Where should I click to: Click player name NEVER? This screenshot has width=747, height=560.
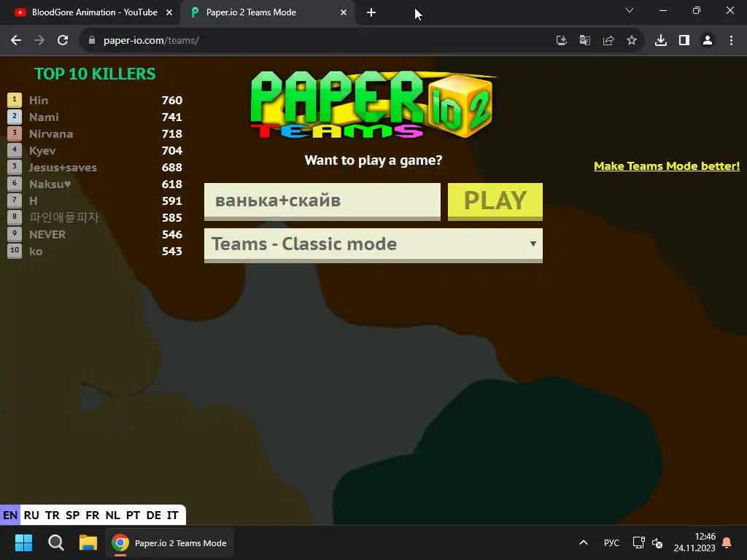[x=47, y=235]
